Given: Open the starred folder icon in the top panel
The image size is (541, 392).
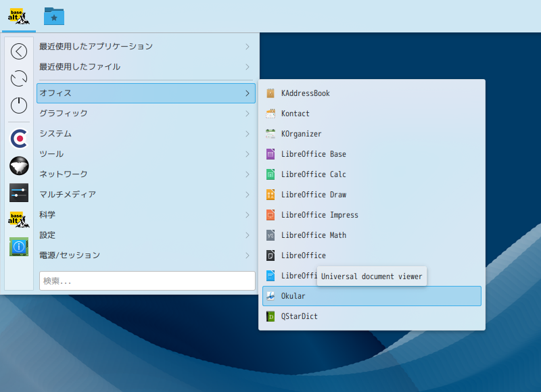Looking at the screenshot, I should click(54, 16).
